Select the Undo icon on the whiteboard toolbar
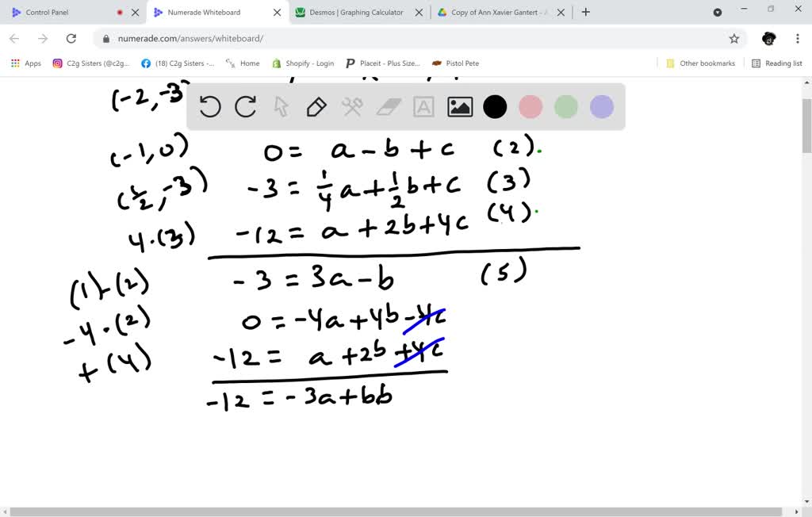The width and height of the screenshot is (812, 517). (209, 106)
